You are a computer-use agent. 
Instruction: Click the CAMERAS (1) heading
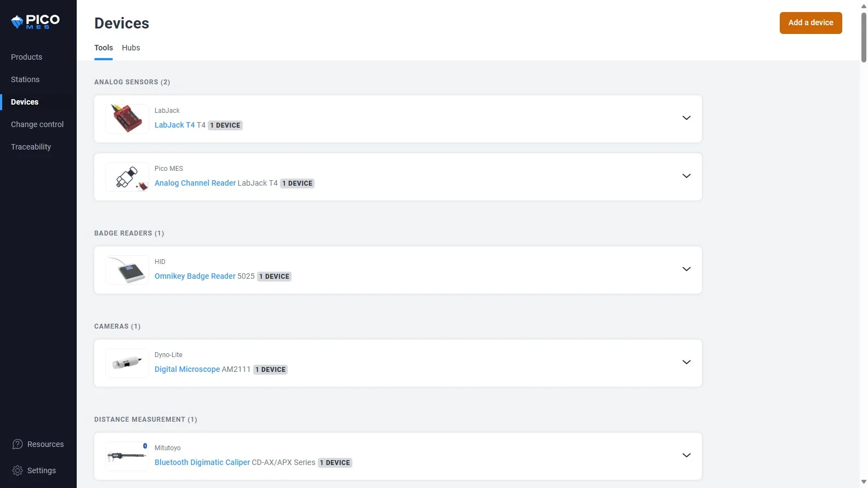[117, 326]
